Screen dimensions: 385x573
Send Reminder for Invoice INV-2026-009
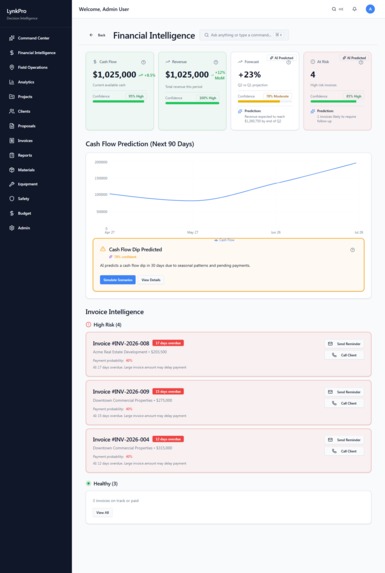click(344, 392)
